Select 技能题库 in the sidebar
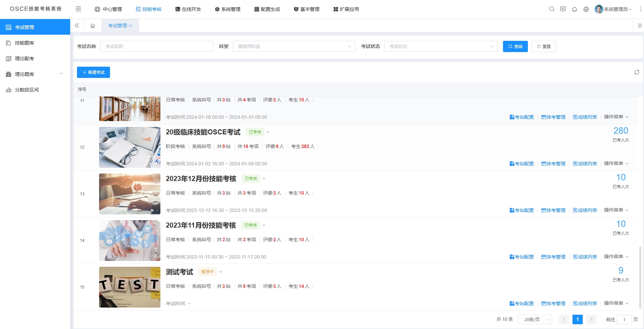This screenshot has width=644, height=329. click(x=25, y=43)
